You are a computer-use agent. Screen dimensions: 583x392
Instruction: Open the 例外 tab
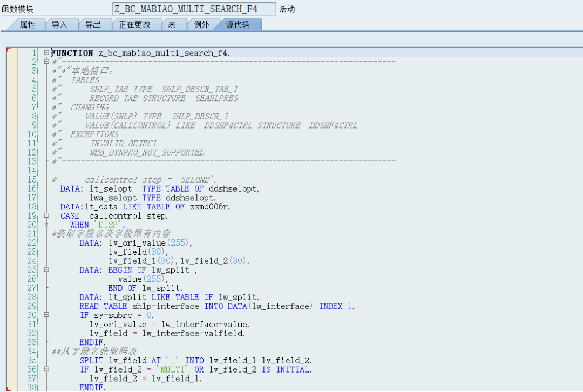tap(201, 24)
